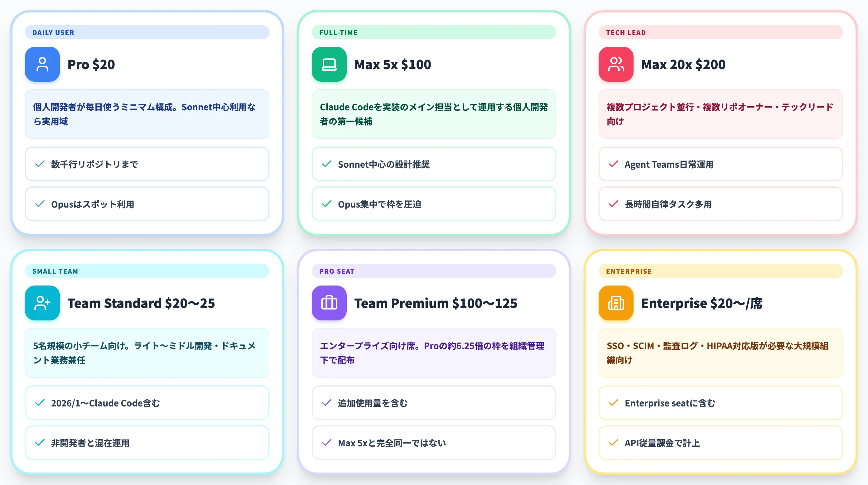
Task: Click the feature text Sonnet中心の設計推奨
Action: (384, 164)
